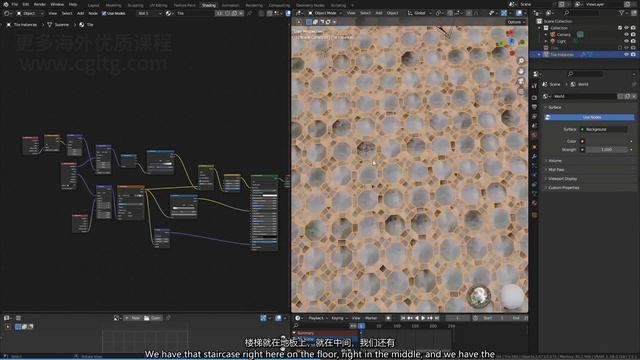Open the Global transform orientation dropdown
Viewport: 640px width, 360px height.
tap(419, 13)
